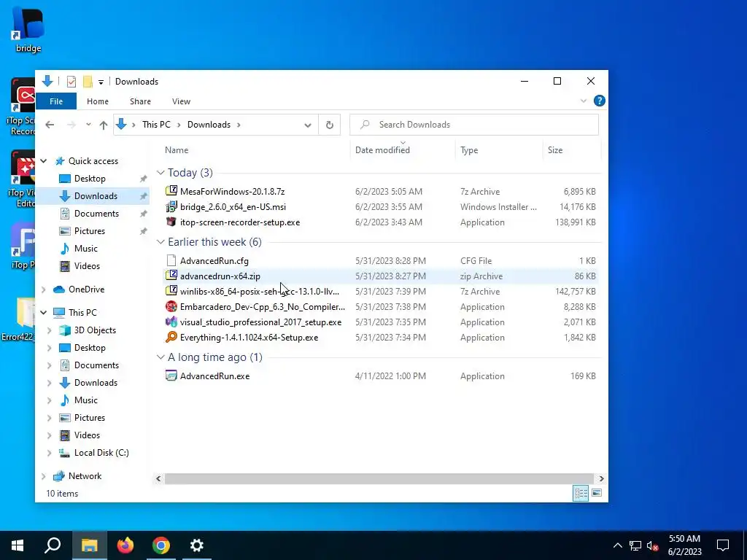This screenshot has width=747, height=560.
Task: Open Pictures under Quick access
Action: point(90,231)
